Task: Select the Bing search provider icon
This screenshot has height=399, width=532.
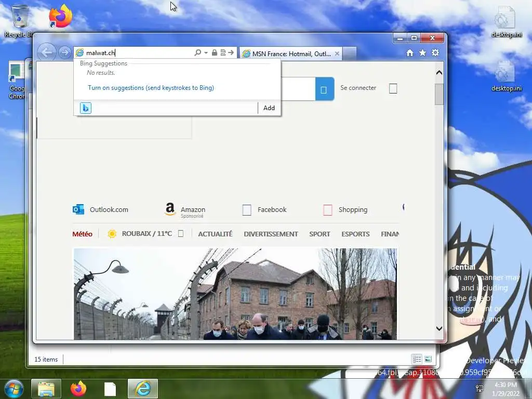Action: pyautogui.click(x=86, y=108)
